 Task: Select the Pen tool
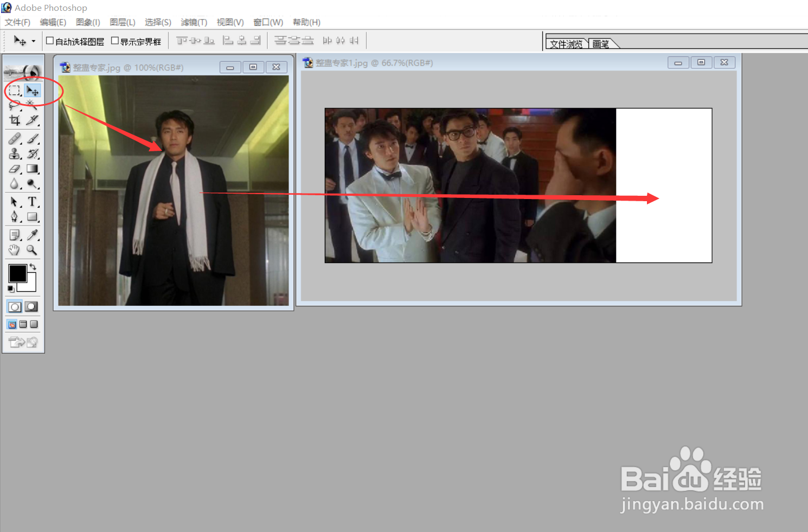(15, 217)
